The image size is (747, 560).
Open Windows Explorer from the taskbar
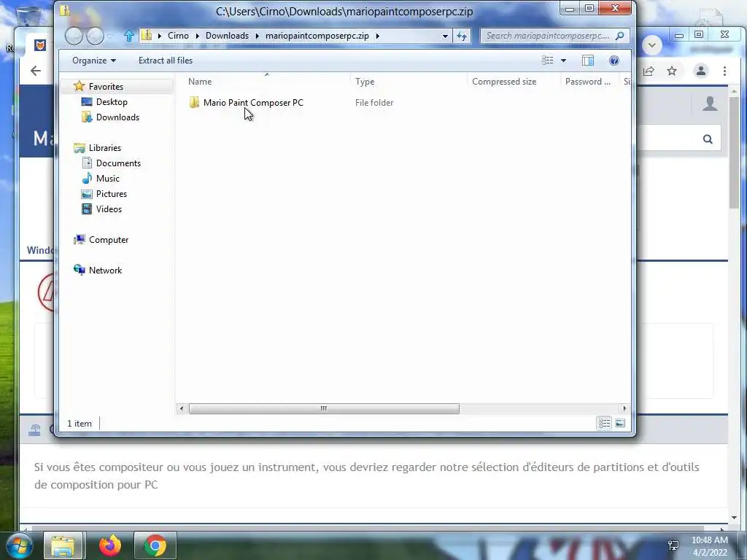63,545
